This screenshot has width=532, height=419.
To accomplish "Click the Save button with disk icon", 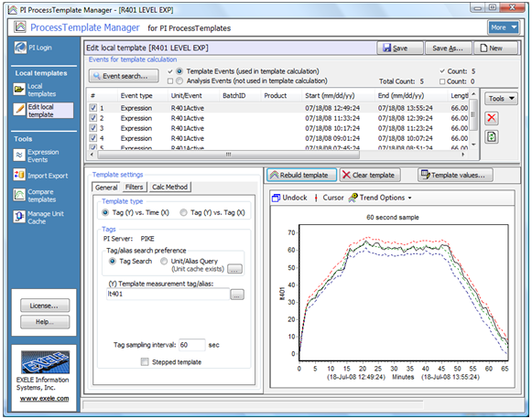I will point(400,48).
